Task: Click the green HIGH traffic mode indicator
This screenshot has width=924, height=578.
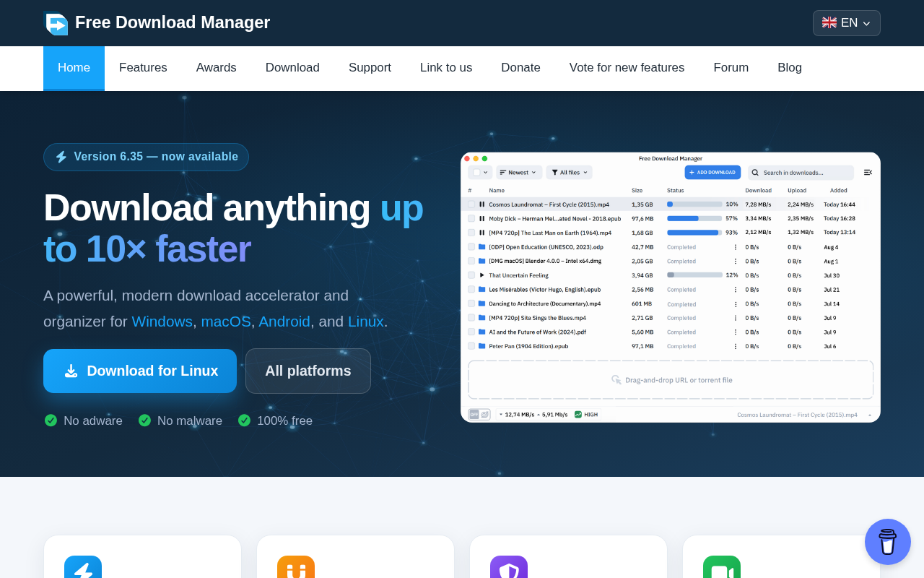Action: 586,415
